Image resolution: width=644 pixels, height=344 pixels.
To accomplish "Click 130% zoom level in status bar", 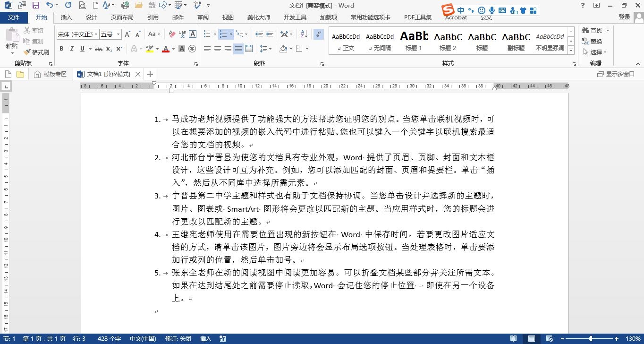I will coord(633,339).
